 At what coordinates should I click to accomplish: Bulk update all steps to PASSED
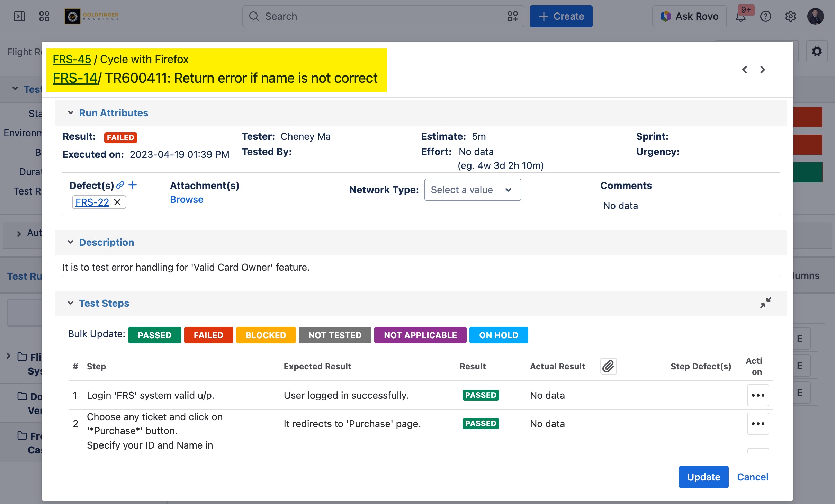(x=154, y=335)
